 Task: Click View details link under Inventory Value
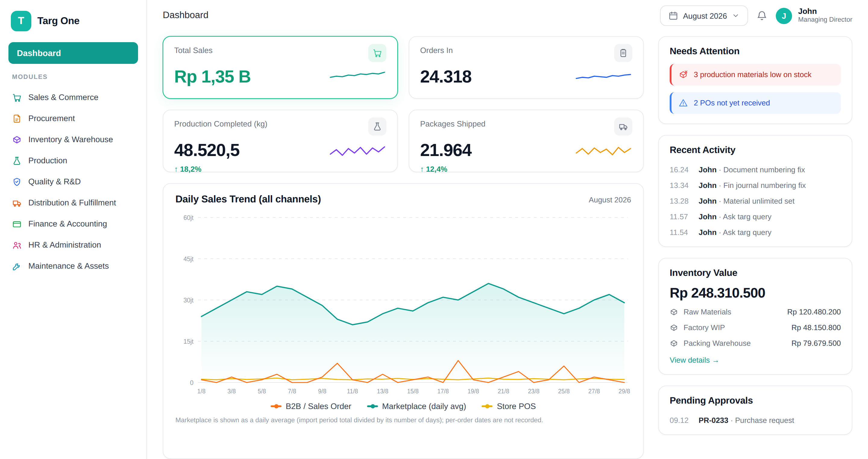click(x=694, y=360)
